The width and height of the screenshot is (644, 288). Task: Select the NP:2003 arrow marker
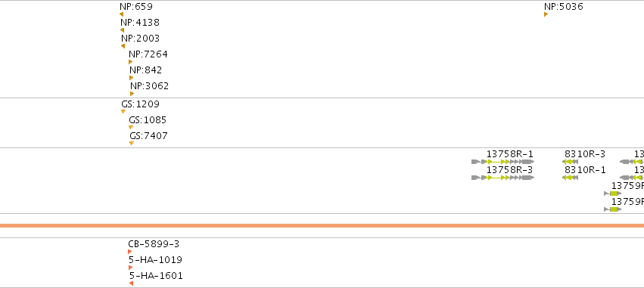tap(123, 46)
